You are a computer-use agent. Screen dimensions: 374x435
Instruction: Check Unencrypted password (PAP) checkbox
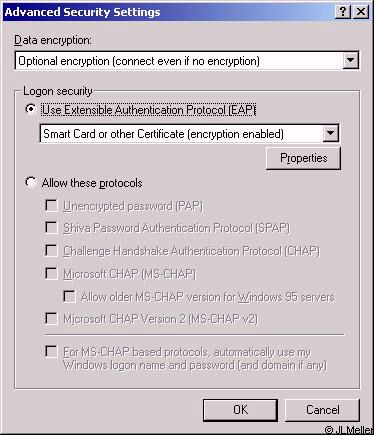pos(51,205)
